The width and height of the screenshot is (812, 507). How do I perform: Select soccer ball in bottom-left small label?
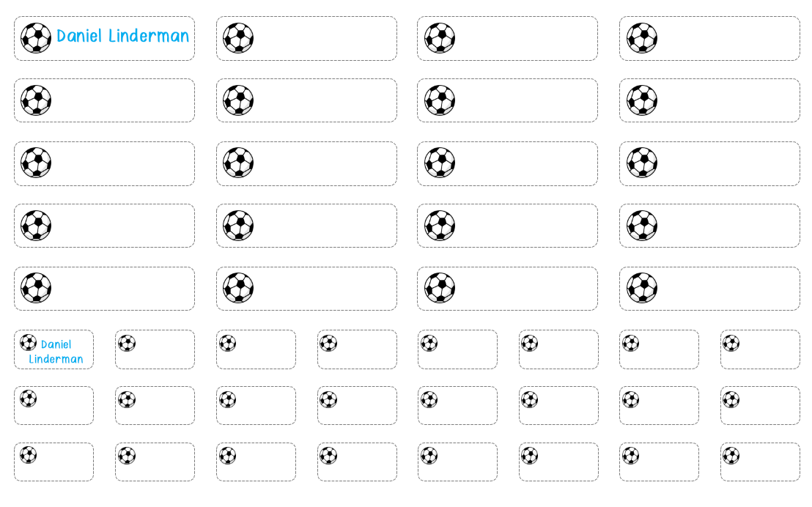pyautogui.click(x=28, y=455)
